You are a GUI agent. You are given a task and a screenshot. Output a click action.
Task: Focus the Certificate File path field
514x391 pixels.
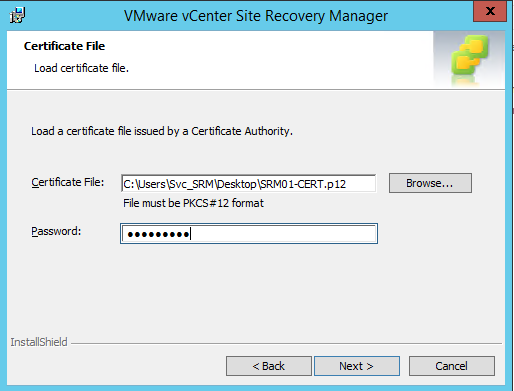point(249,184)
